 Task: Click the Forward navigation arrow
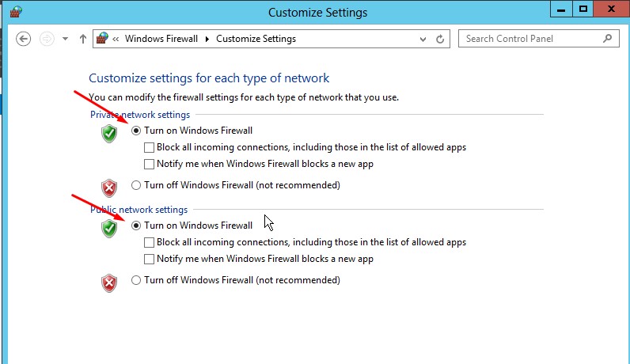tap(46, 39)
